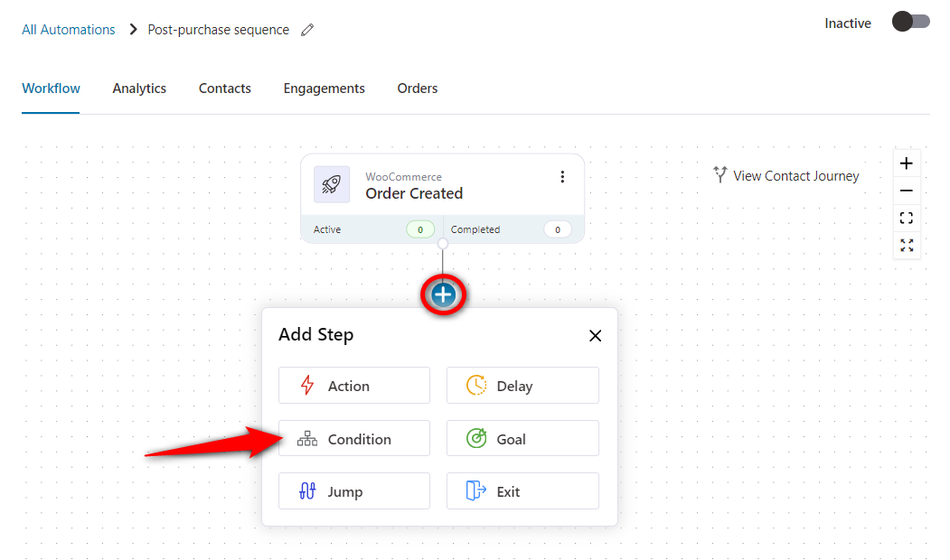
Task: Go to the Orders tab
Action: pyautogui.click(x=418, y=89)
